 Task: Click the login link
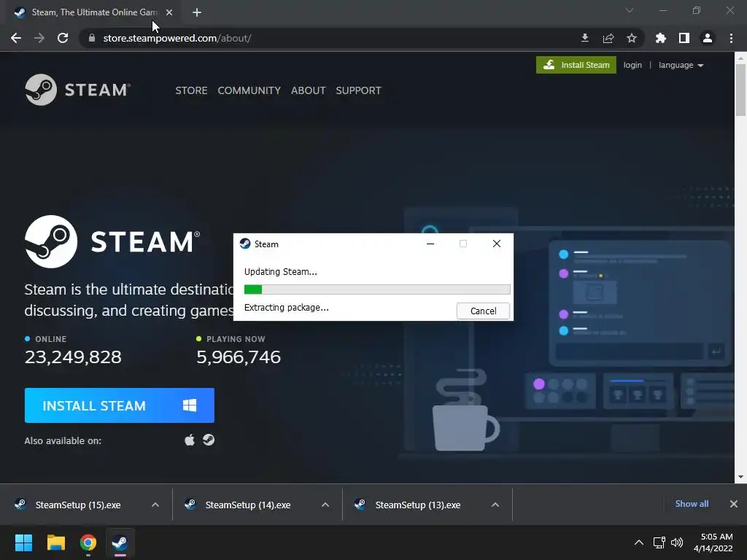pos(632,65)
